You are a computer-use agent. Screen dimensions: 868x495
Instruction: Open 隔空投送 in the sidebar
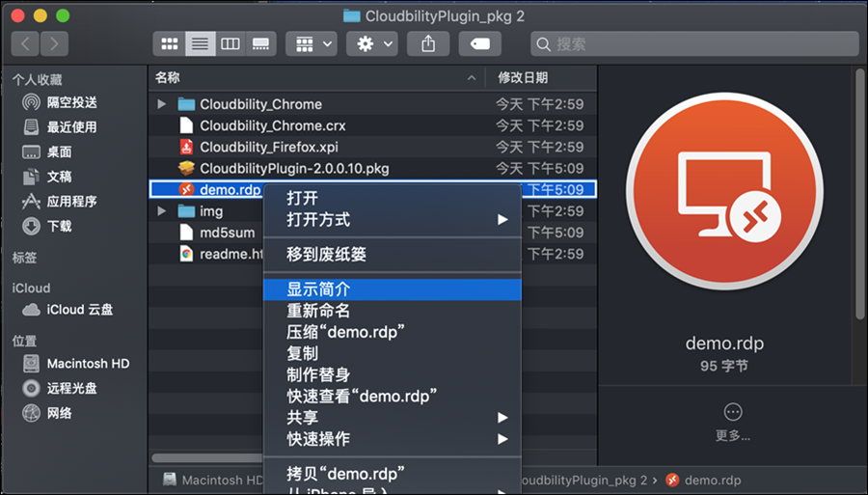tap(60, 102)
